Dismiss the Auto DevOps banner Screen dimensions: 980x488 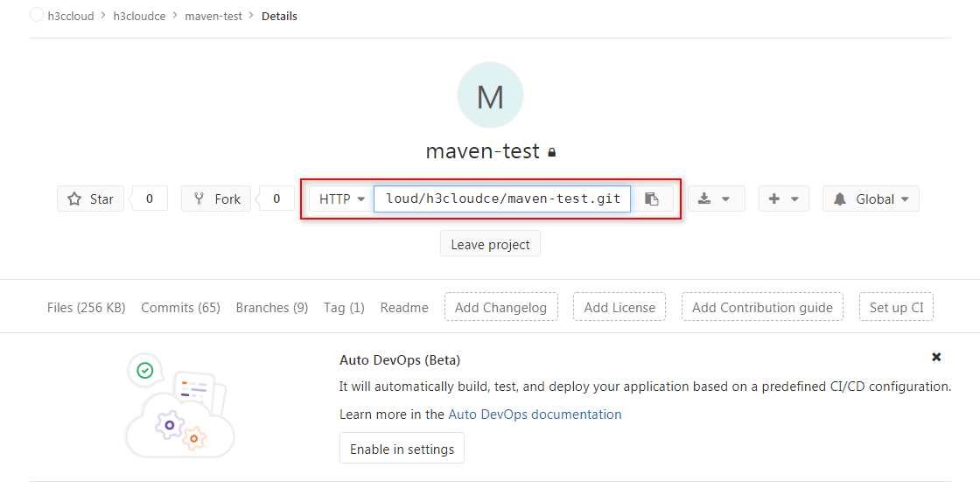tap(936, 357)
